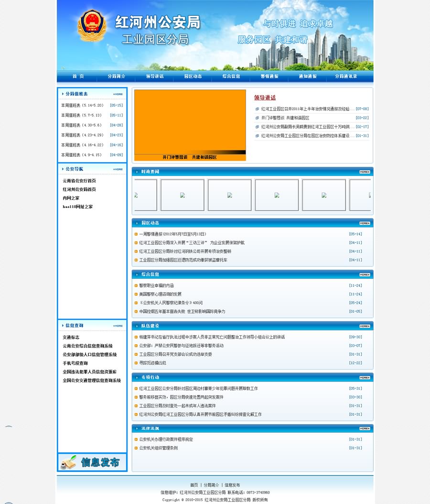Viewport: 430px width, 504px height.
Task: Open 全国违法犯罪人员信息资源库 link
Action: click(90, 372)
